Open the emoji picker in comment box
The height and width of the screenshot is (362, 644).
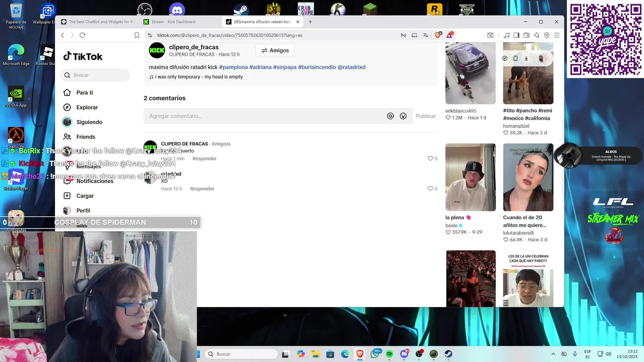click(x=403, y=116)
